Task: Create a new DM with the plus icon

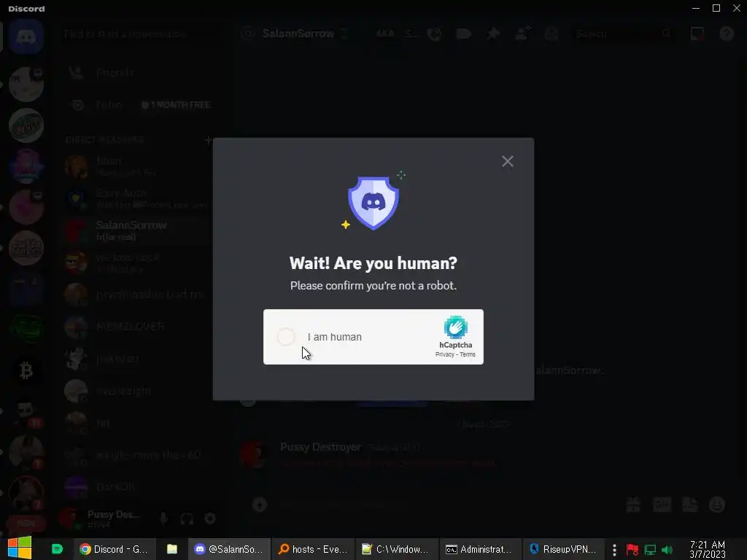Action: click(x=208, y=140)
